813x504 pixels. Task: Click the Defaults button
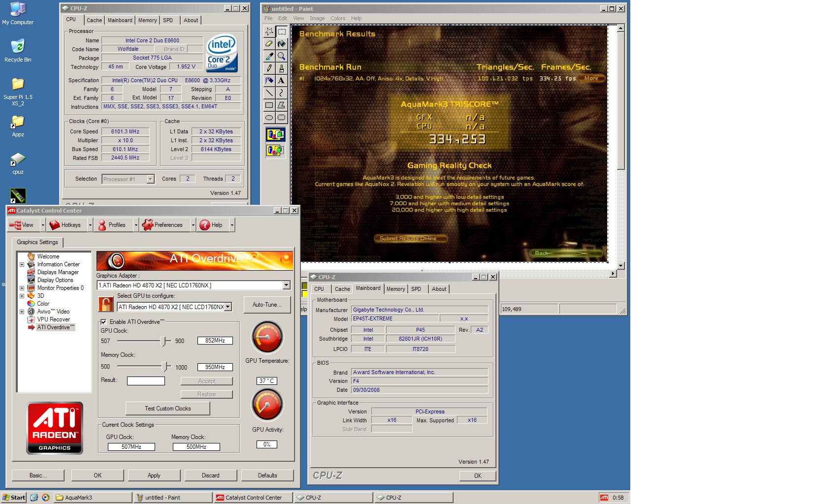[x=267, y=475]
